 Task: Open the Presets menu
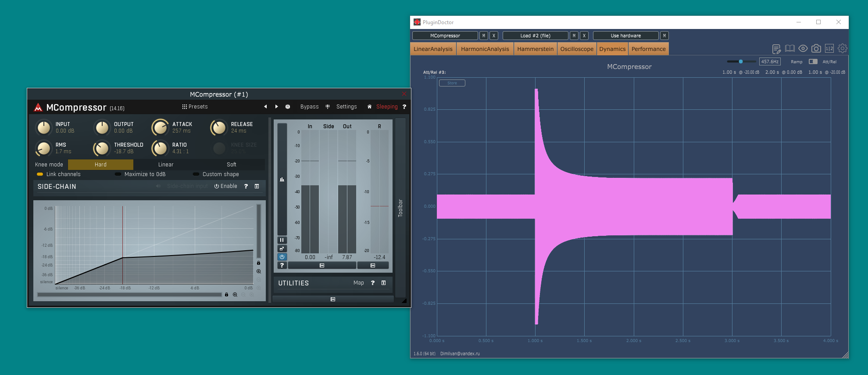pos(195,107)
